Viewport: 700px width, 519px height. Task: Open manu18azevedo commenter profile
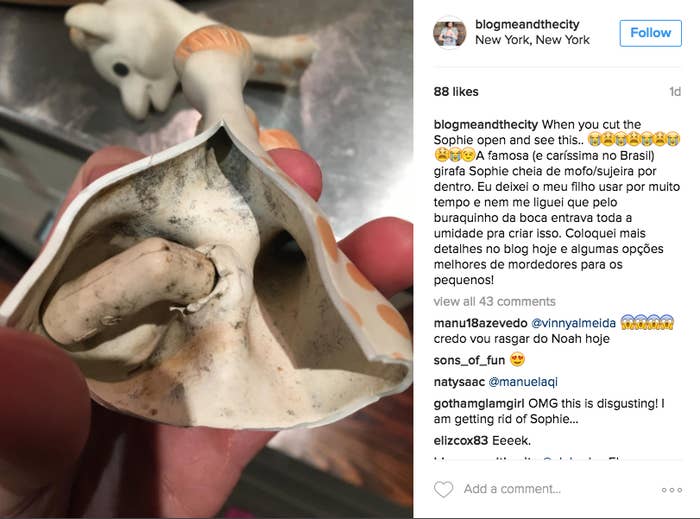coord(480,323)
